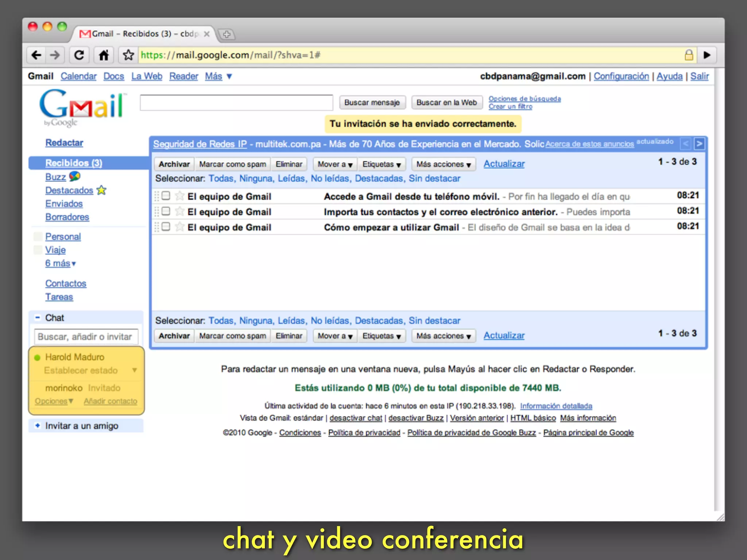Viewport: 747px width, 560px height.
Task: Click the chat 'Buscar, añadir o invitar' field
Action: pos(86,337)
